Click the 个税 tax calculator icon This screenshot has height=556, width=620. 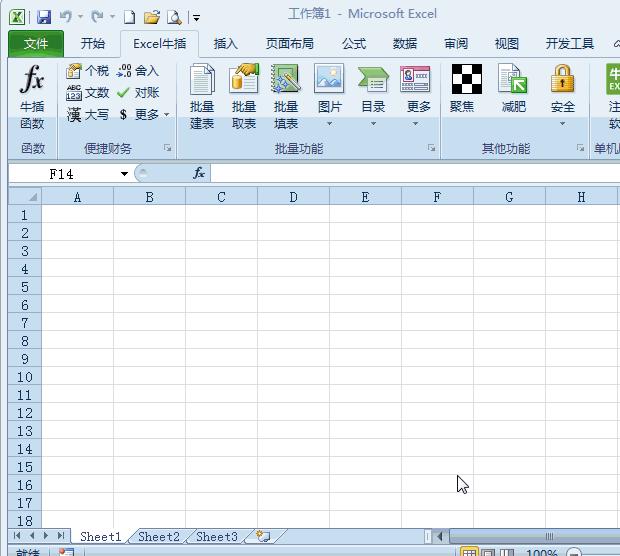pyautogui.click(x=74, y=71)
